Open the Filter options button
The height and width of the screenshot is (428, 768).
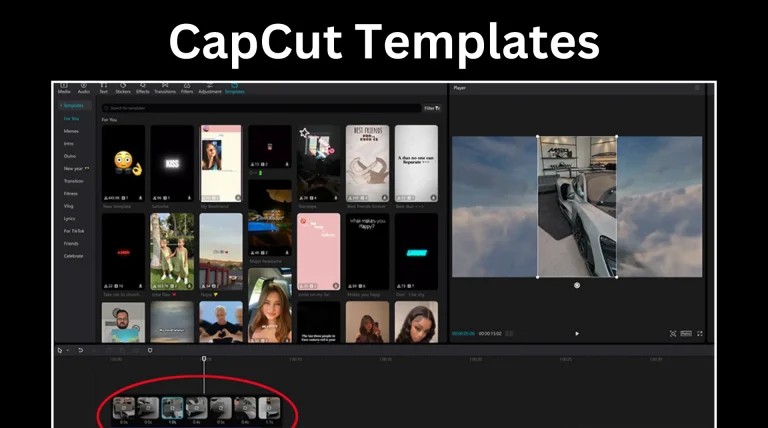[432, 108]
